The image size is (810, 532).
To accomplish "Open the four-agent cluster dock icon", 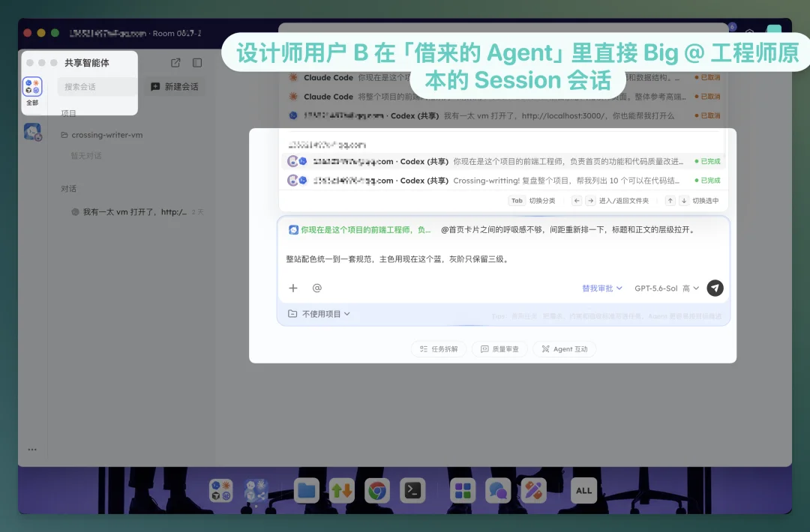I will click(221, 490).
